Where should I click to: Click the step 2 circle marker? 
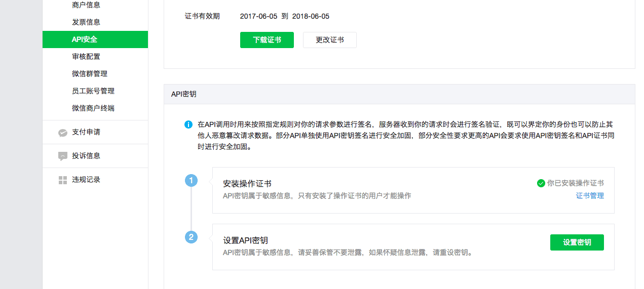click(191, 237)
